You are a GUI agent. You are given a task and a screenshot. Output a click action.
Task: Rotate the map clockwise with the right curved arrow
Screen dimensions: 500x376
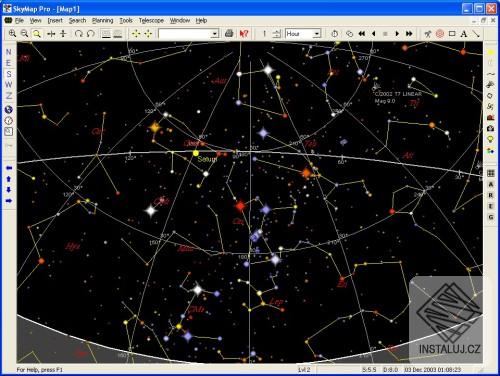click(91, 34)
